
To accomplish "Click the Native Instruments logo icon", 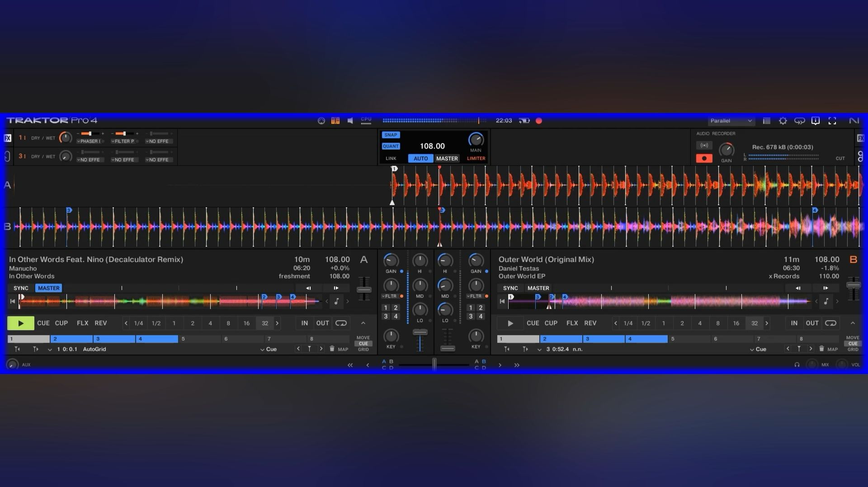I will point(854,121).
